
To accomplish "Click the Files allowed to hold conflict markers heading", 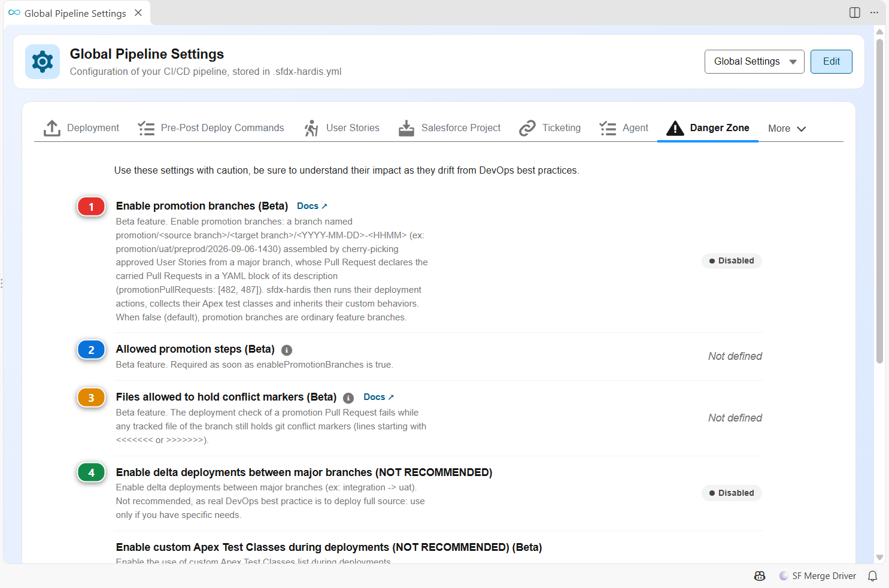I will click(x=226, y=397).
